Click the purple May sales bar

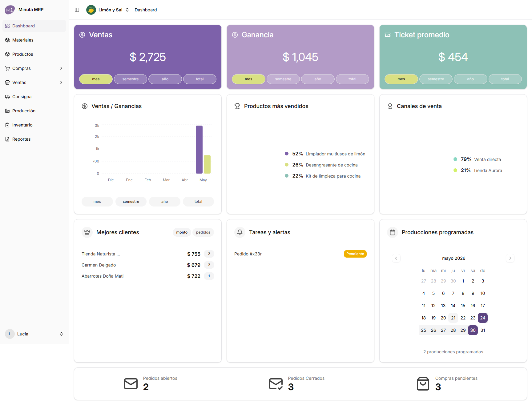pyautogui.click(x=199, y=150)
